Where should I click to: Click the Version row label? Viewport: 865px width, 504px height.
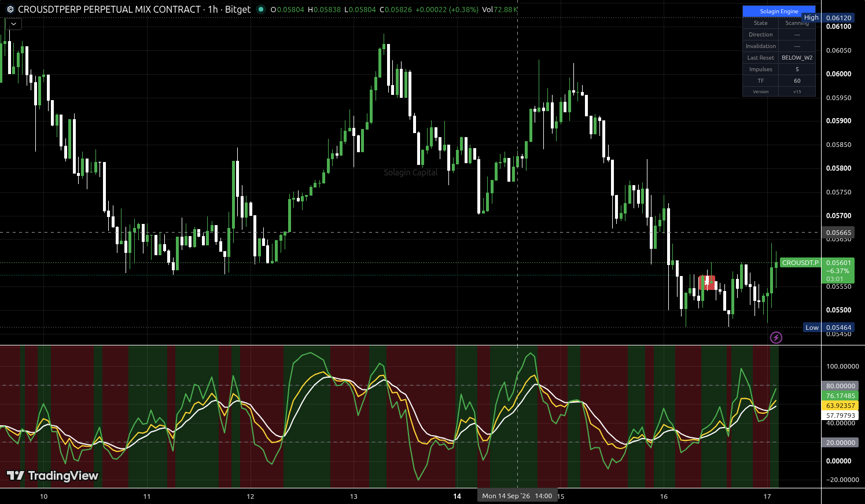pos(760,91)
